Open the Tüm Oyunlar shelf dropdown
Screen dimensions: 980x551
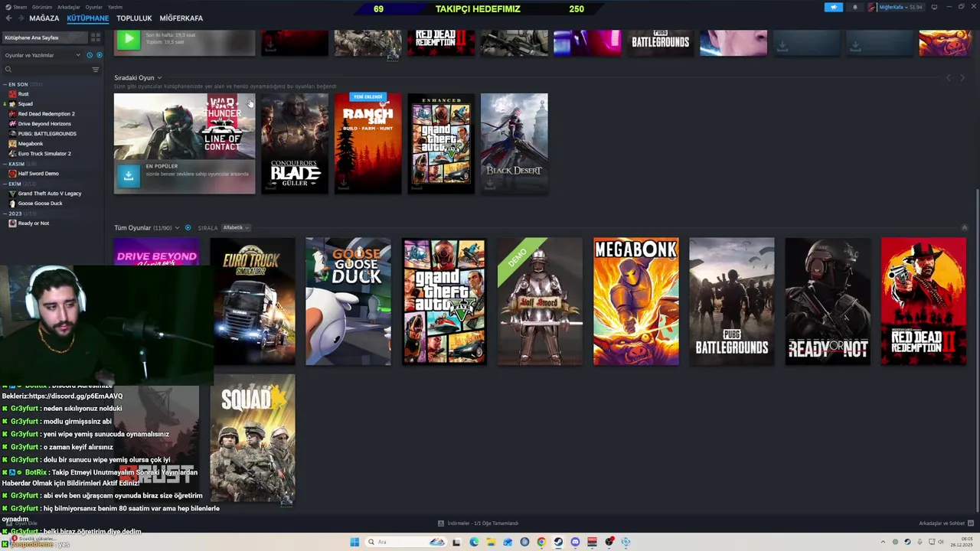[177, 227]
